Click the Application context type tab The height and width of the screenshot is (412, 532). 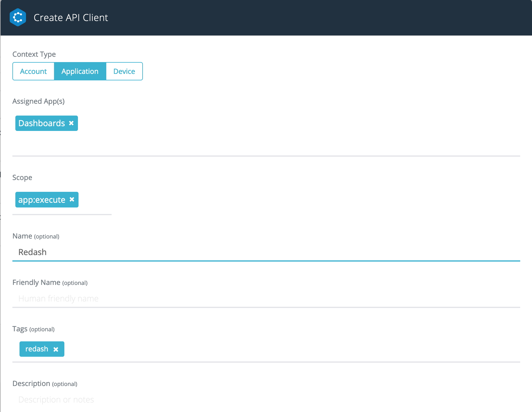(x=80, y=71)
